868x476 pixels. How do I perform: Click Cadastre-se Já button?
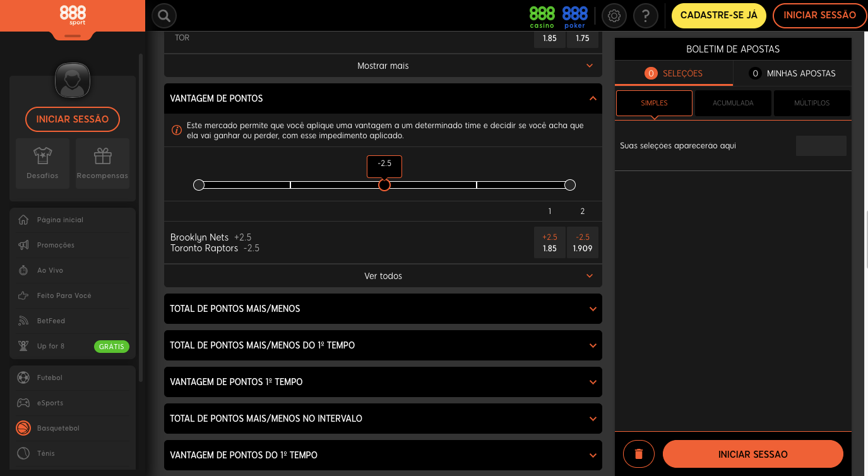(x=718, y=16)
